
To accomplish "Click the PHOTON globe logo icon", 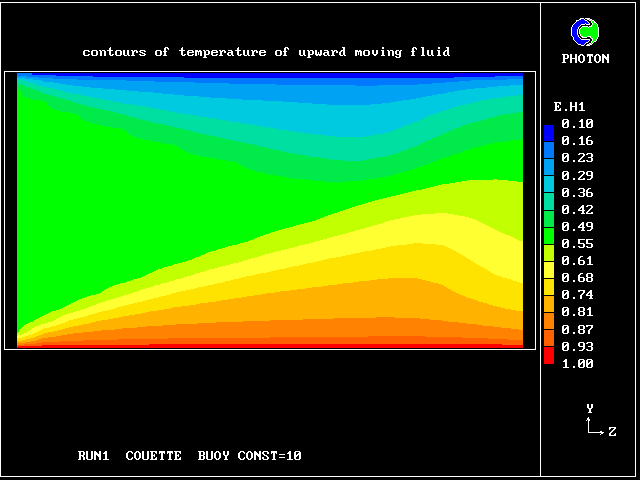I will click(585, 33).
